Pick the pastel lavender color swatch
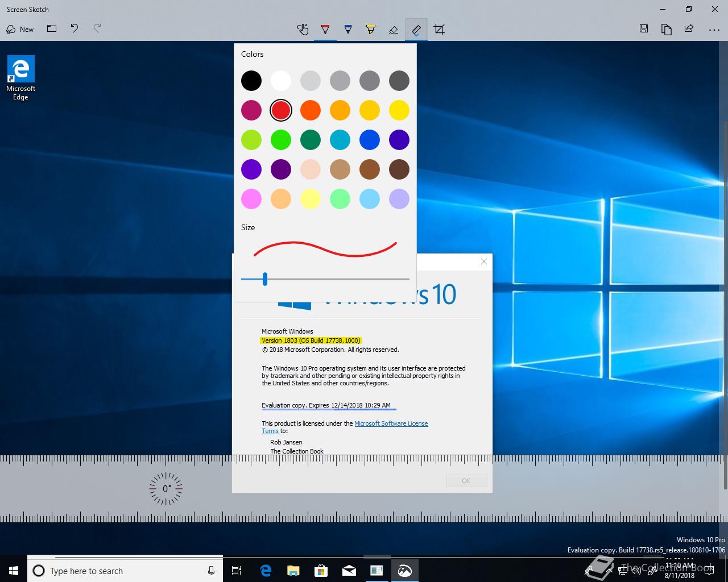Viewport: 728px width, 582px height. [399, 199]
